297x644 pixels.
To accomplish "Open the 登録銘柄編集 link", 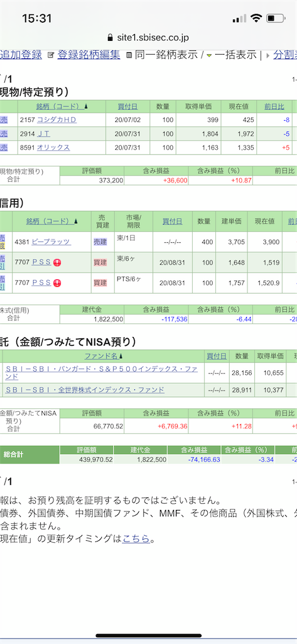I will [x=89, y=55].
